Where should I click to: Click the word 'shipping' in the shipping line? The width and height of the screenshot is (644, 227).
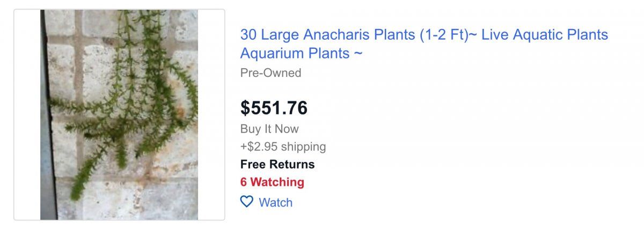(303, 147)
